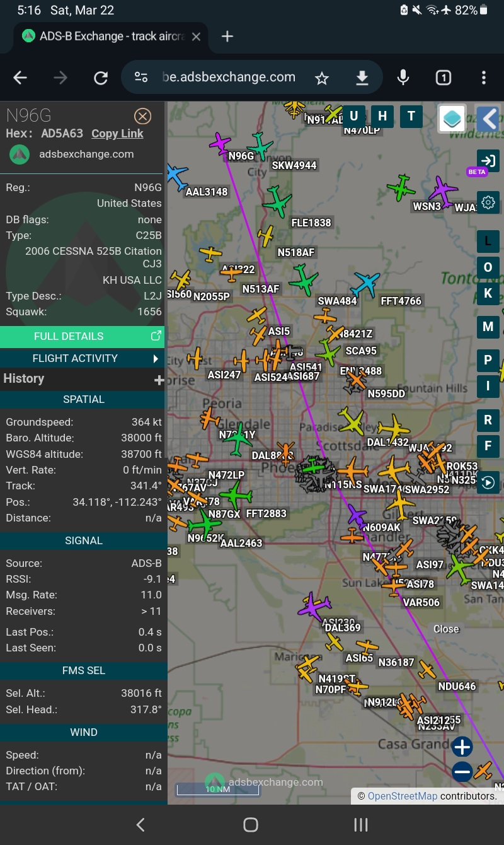Zoom in the map with plus button
The image size is (504, 845).
(462, 747)
